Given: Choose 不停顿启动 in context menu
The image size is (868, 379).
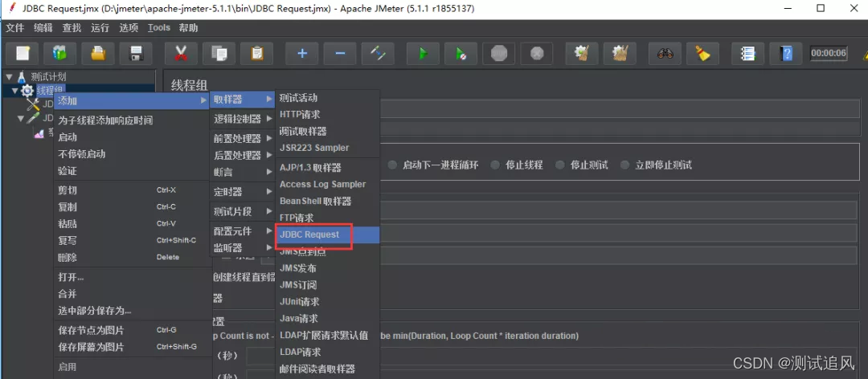Looking at the screenshot, I should [131, 154].
